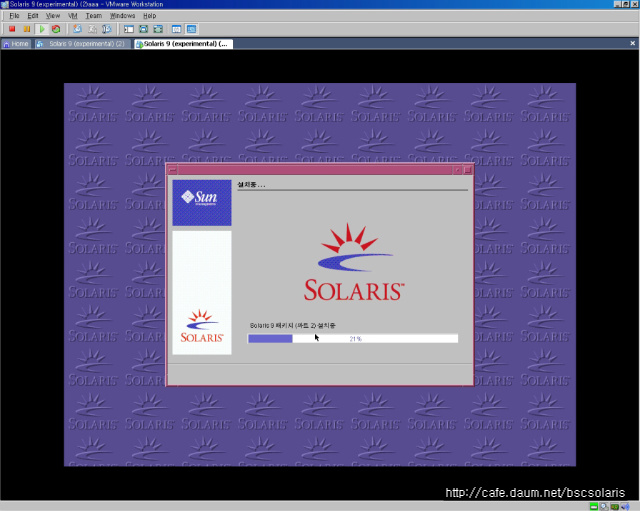This screenshot has width=640, height=511.
Task: Click the Revert to Snapshot icon
Action: click(x=92, y=29)
